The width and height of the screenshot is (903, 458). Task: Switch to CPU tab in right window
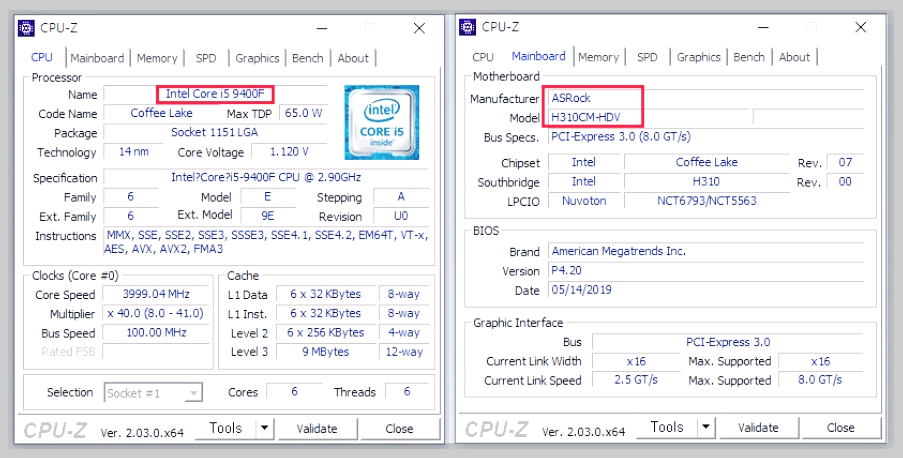483,56
